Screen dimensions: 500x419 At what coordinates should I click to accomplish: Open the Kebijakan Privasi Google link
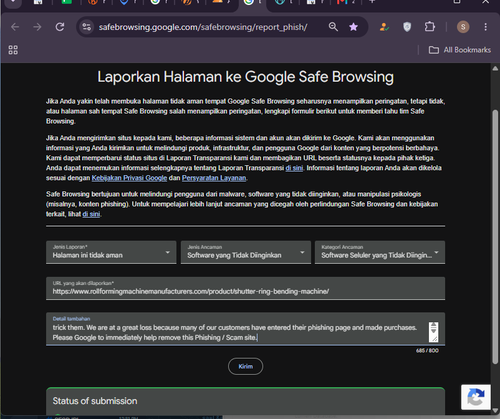[129, 178]
